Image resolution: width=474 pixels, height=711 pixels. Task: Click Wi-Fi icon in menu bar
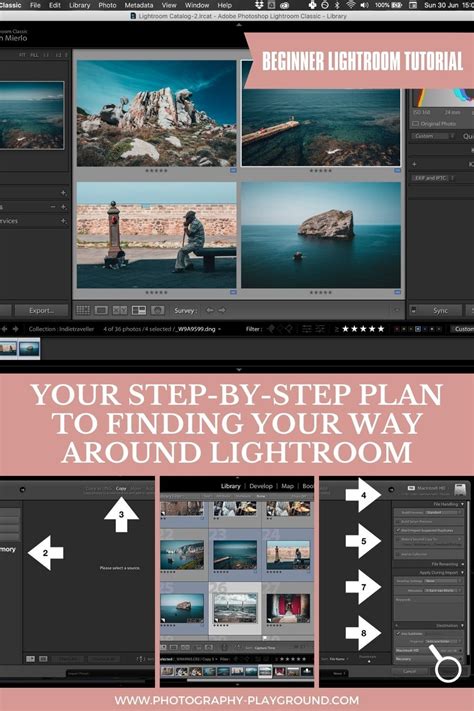pyautogui.click(x=351, y=5)
